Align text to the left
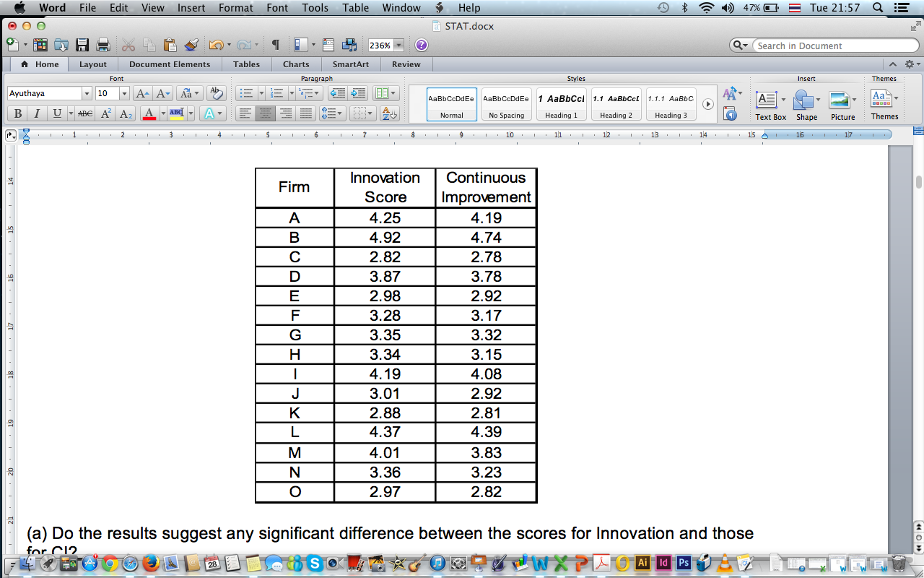The image size is (924, 578). [246, 113]
